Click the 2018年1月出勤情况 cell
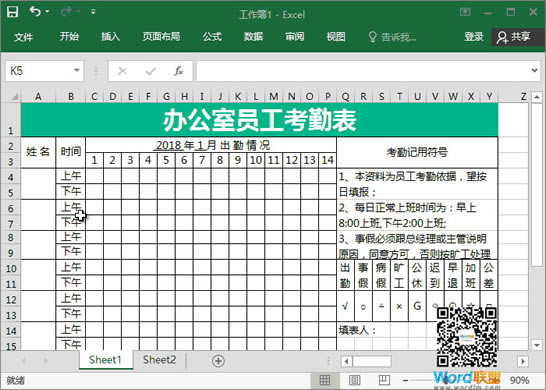The image size is (546, 390). tap(211, 145)
